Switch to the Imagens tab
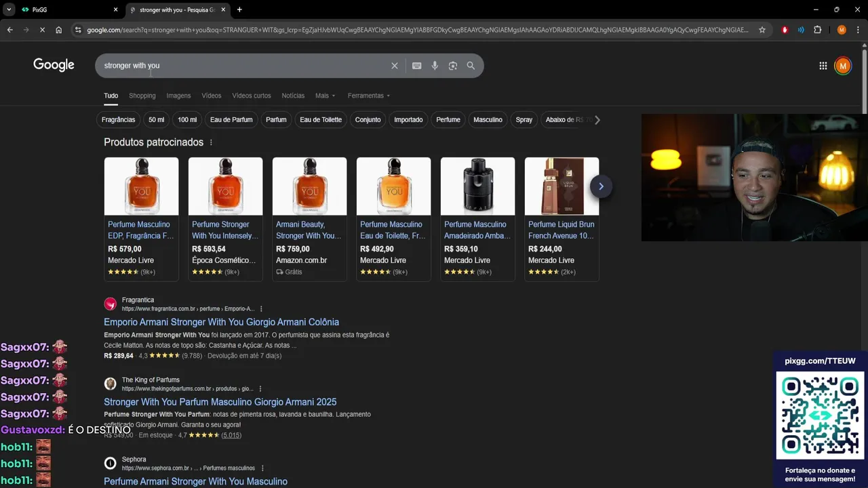This screenshot has height=488, width=868. click(x=178, y=96)
